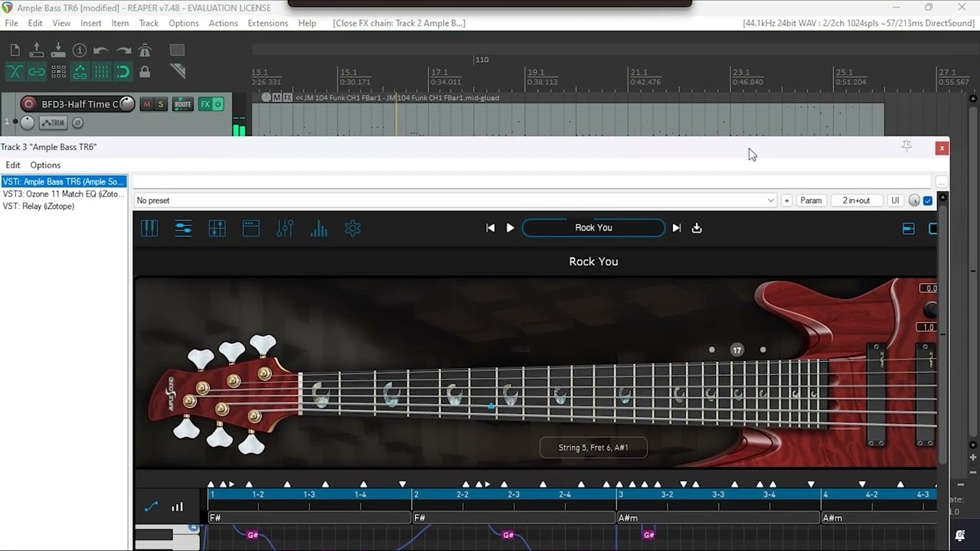The height and width of the screenshot is (551, 980).
Task: Open the Track menu
Action: click(x=149, y=23)
